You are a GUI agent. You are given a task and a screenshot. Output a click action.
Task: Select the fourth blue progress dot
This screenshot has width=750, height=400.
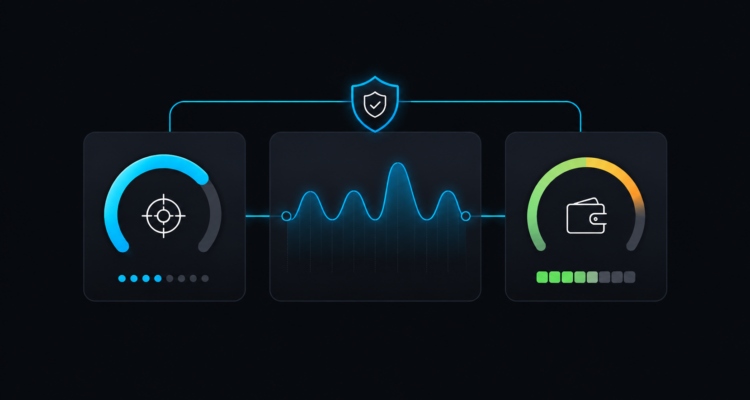pos(158,278)
